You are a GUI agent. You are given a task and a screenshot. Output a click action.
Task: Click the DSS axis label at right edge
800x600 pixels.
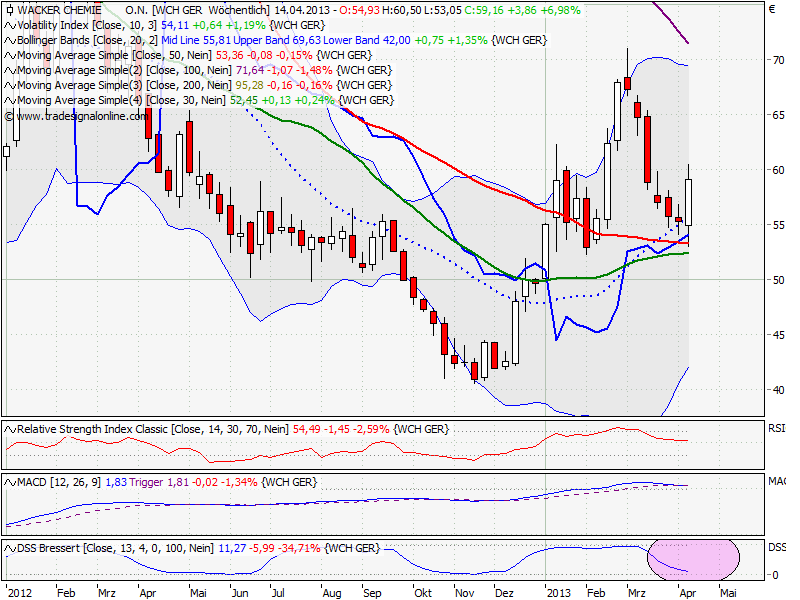point(777,547)
